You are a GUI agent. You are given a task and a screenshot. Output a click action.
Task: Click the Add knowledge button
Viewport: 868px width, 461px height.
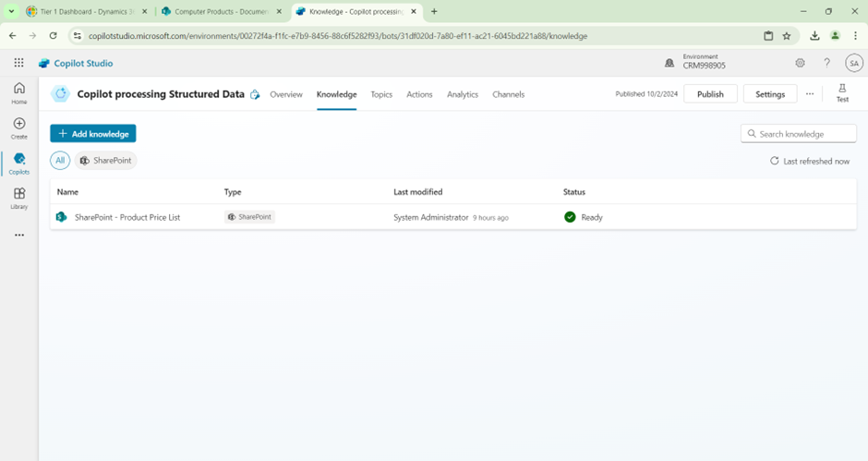click(93, 134)
